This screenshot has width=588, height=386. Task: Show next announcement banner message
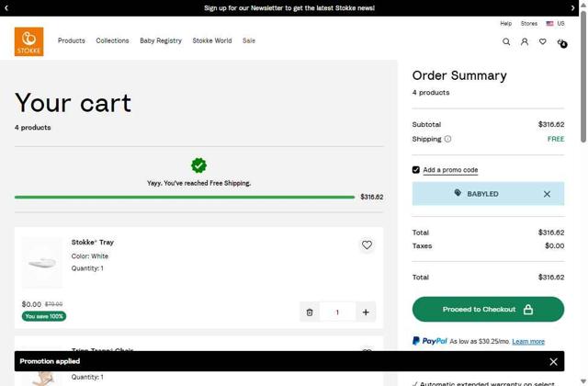click(x=572, y=7)
